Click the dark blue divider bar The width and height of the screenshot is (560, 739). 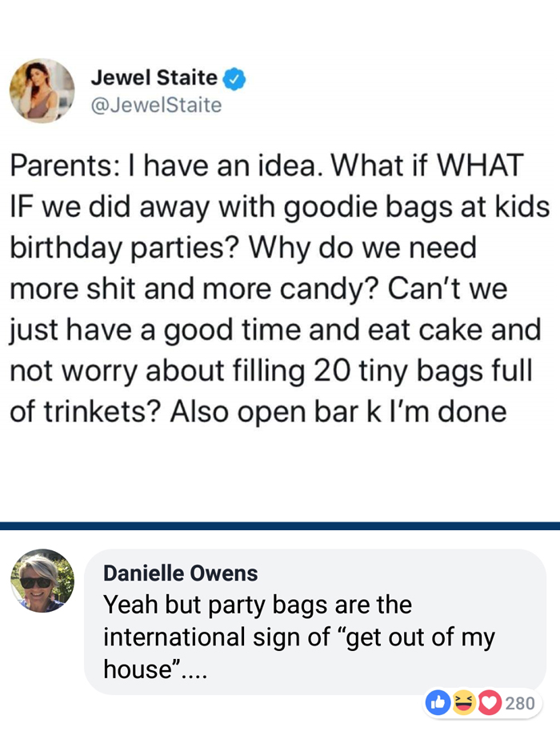(280, 525)
